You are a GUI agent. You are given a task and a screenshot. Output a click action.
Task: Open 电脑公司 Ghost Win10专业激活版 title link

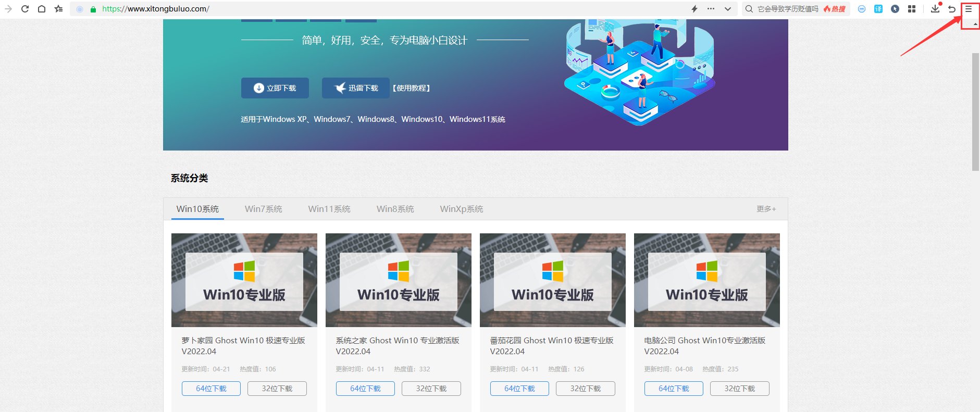click(705, 346)
